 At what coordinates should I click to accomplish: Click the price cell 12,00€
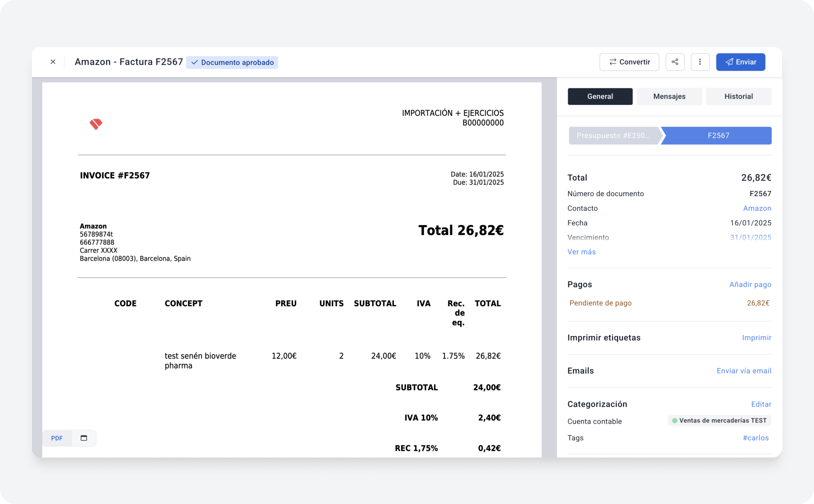tap(284, 356)
